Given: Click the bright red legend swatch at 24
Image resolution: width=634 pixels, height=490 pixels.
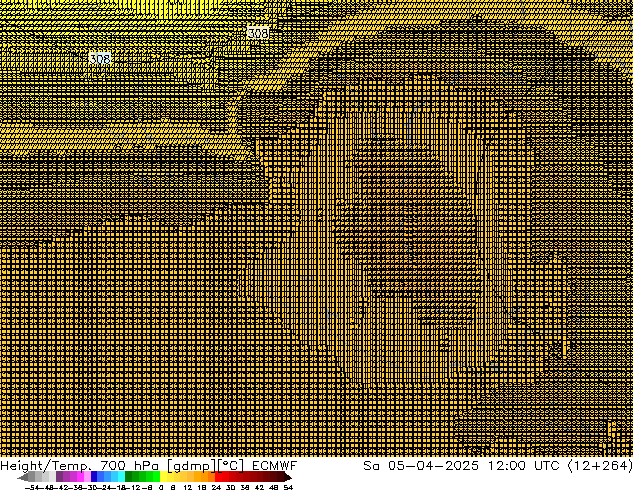Looking at the screenshot, I should click(x=218, y=477).
